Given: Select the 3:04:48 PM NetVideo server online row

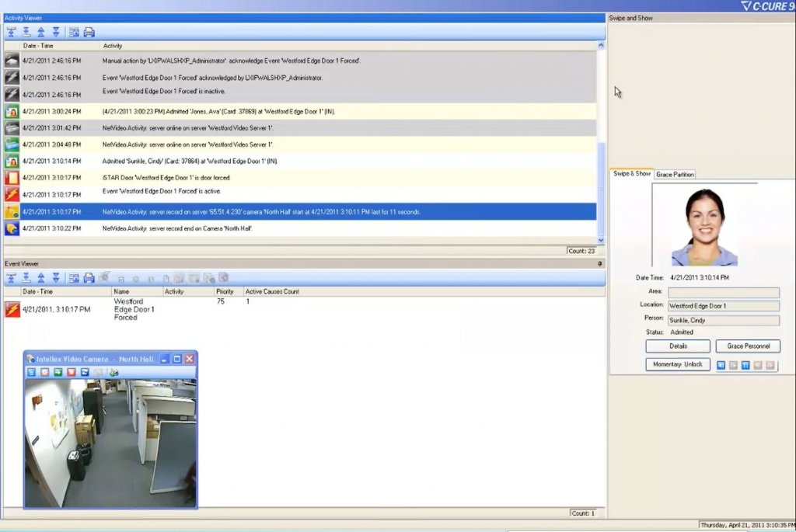Looking at the screenshot, I should click(x=300, y=144).
